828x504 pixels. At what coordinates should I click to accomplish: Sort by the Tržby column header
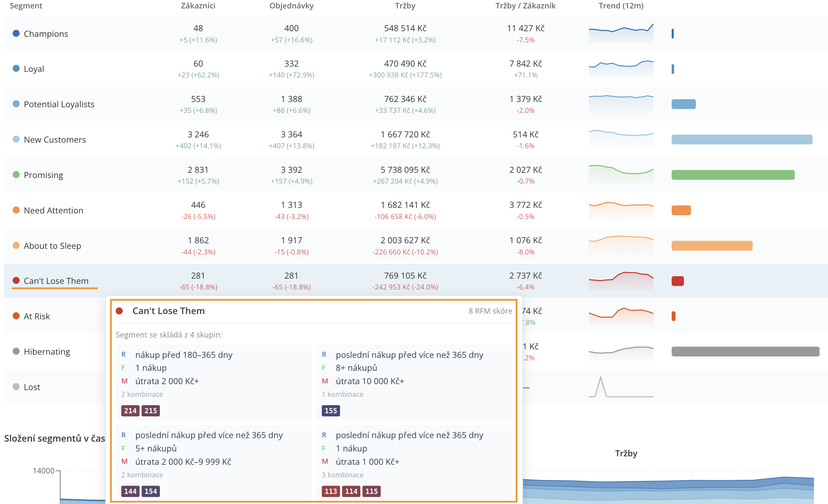(x=405, y=6)
